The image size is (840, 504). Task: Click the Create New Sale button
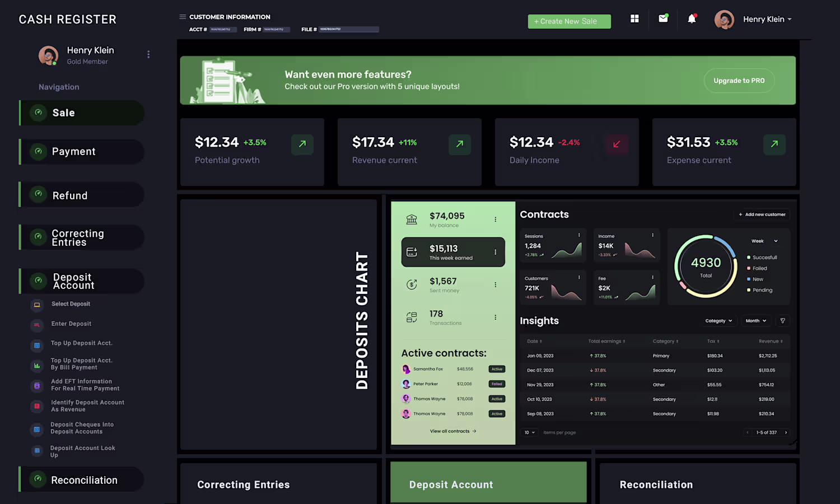pos(570,21)
